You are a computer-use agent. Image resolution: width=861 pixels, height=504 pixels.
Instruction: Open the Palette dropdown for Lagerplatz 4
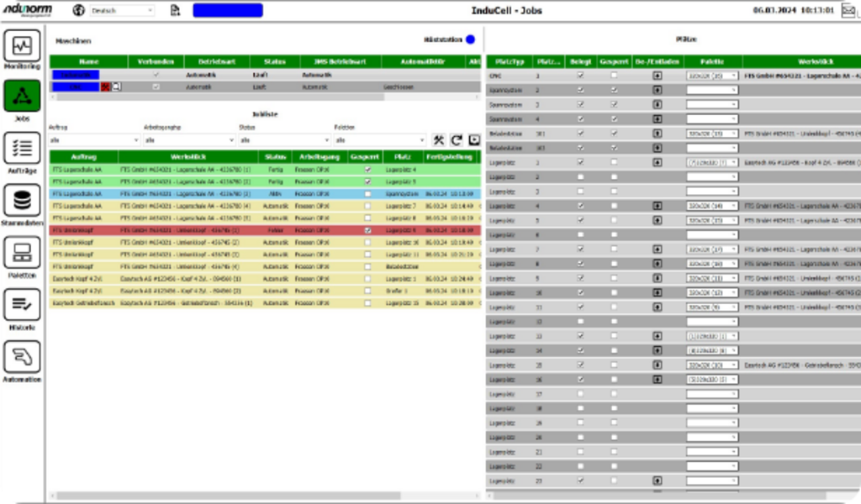711,206
